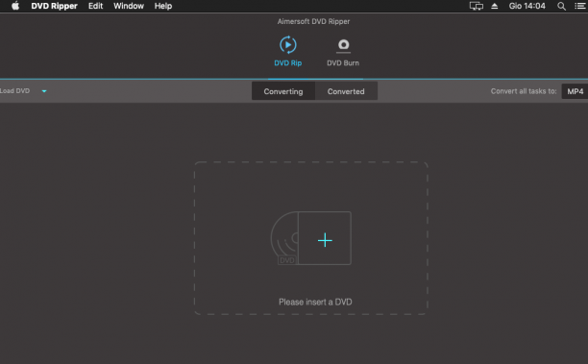Click the eject icon in menu bar
588x364 pixels.
pyautogui.click(x=495, y=6)
